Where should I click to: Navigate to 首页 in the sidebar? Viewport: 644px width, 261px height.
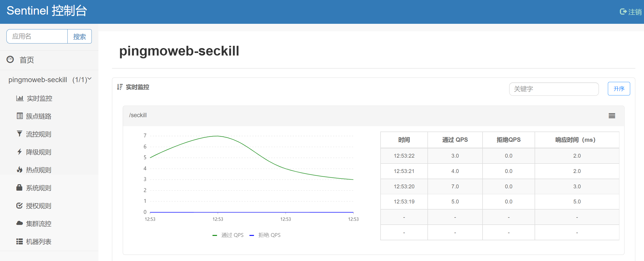[27, 60]
